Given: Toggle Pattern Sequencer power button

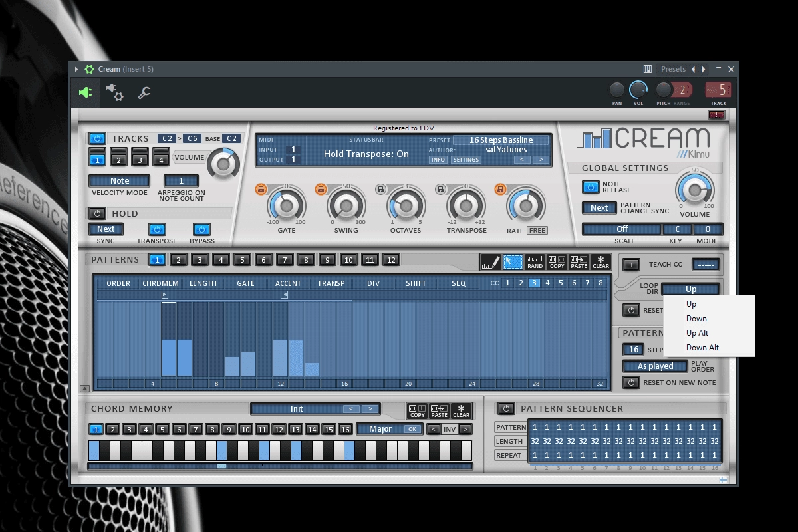Looking at the screenshot, I should pyautogui.click(x=507, y=408).
